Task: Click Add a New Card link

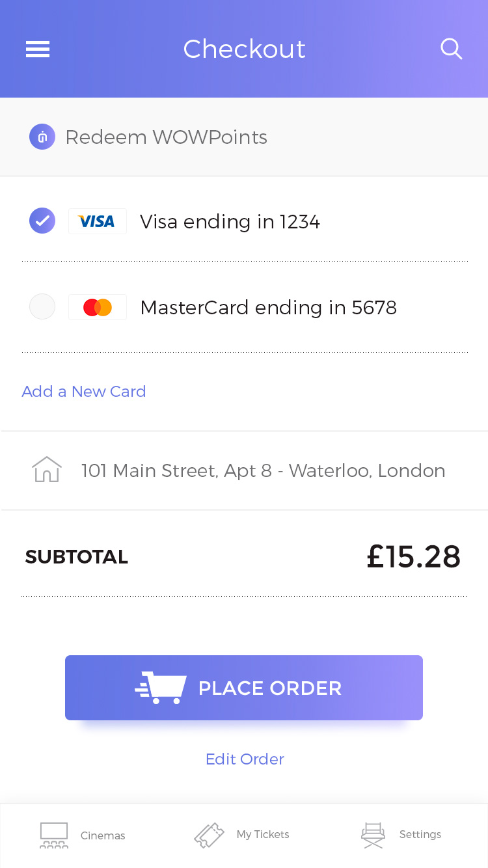Action: tap(84, 392)
